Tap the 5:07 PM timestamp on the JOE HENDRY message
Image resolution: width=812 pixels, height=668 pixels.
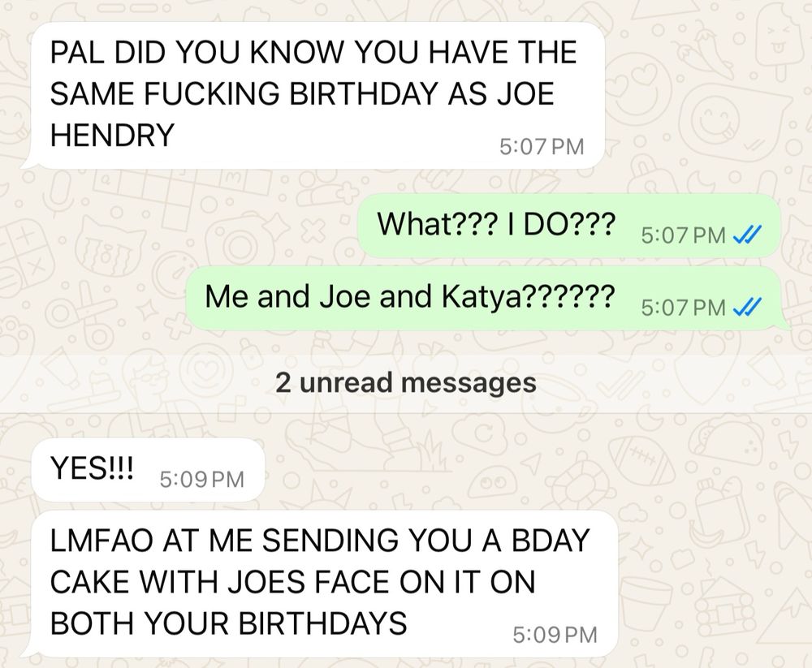[542, 147]
